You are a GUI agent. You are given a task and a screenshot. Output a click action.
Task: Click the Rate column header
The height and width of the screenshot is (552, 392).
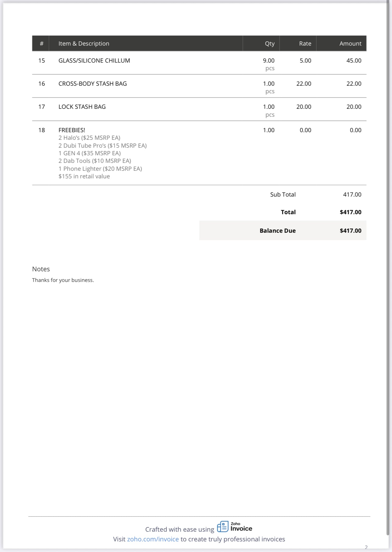[305, 43]
